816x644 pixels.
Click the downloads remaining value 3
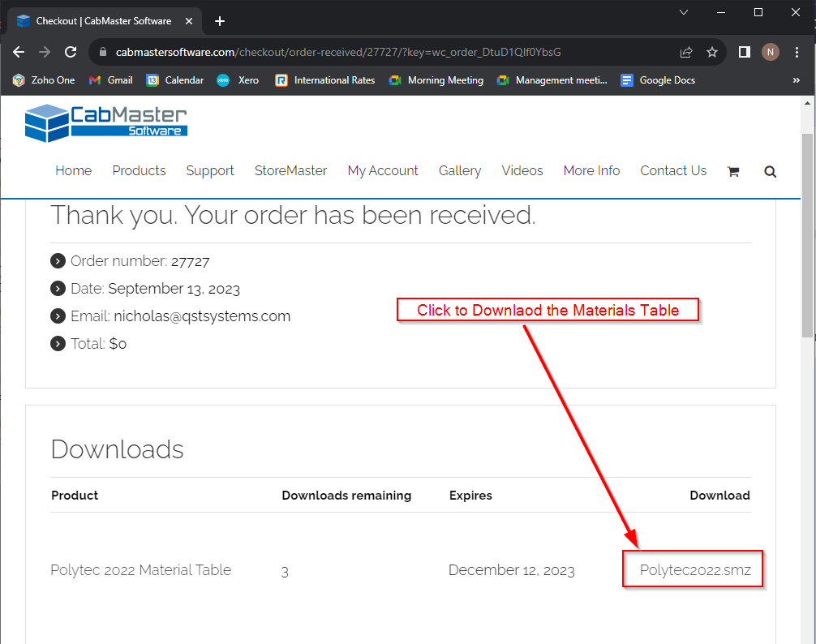coord(285,572)
